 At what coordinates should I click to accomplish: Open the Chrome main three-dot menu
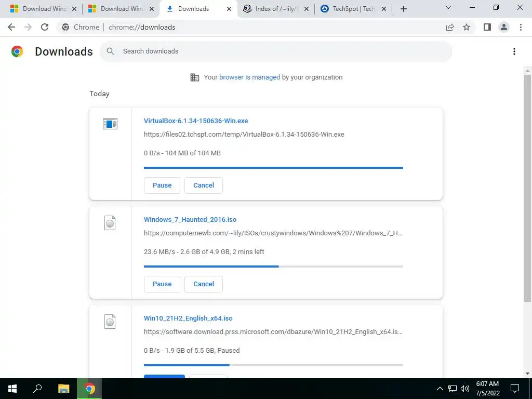coord(521,27)
